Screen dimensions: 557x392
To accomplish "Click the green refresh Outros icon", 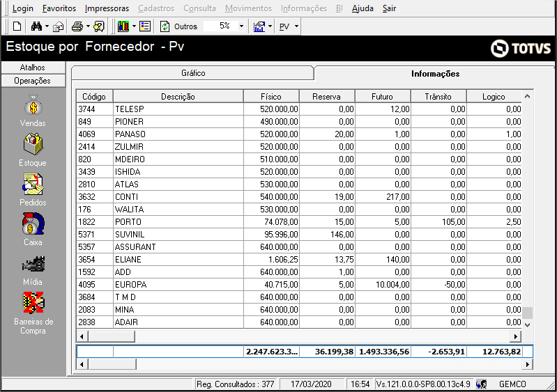I will pos(165,26).
